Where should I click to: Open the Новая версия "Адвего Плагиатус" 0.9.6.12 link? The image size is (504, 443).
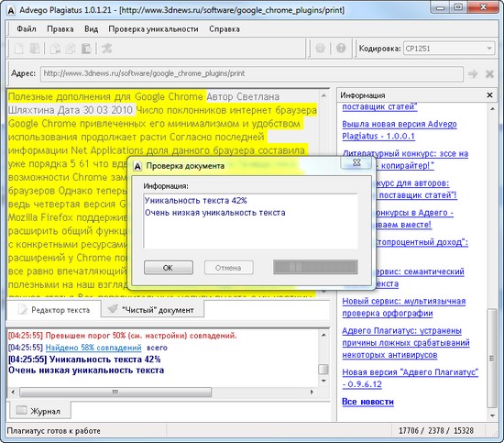pyautogui.click(x=411, y=378)
